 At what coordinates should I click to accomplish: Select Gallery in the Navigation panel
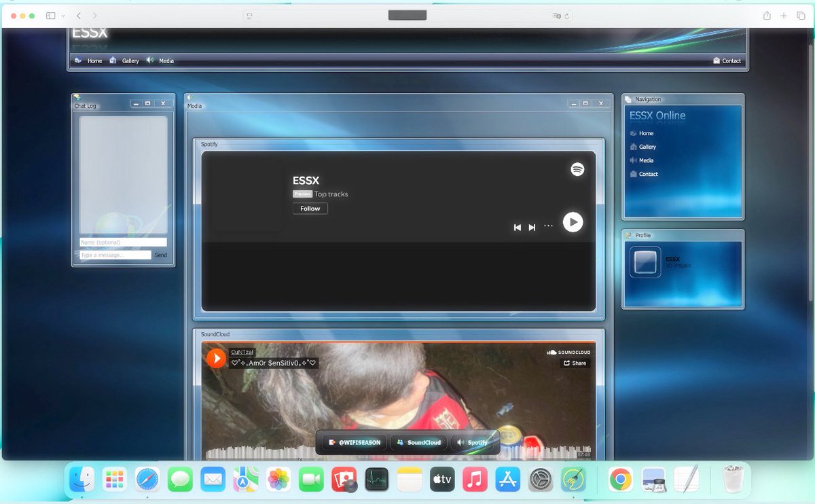[x=643, y=147]
